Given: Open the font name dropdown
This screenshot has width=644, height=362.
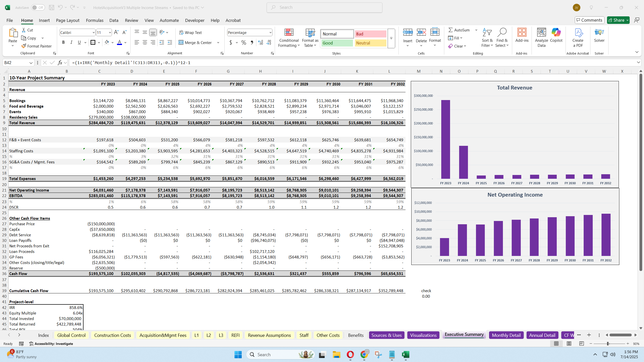Looking at the screenshot, I should (x=93, y=32).
